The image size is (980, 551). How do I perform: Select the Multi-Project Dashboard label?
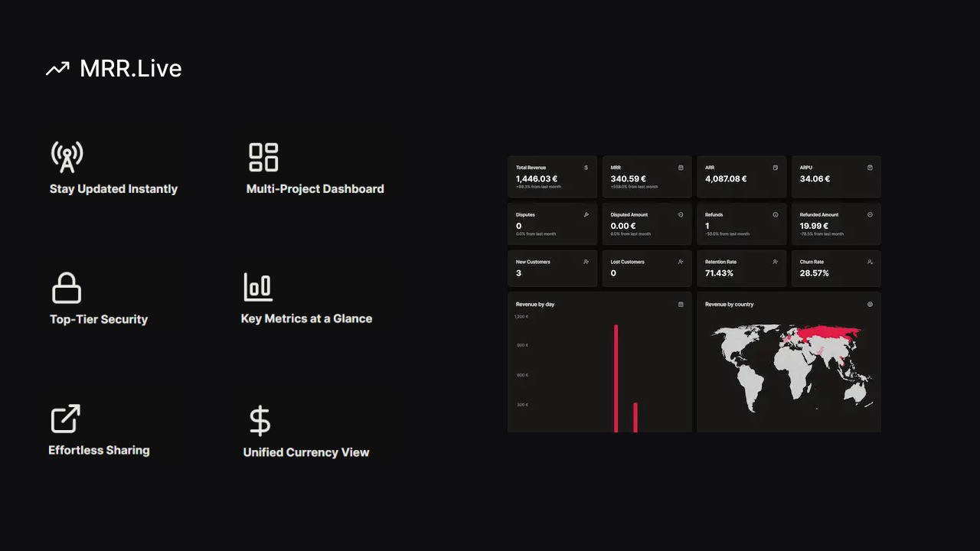click(x=315, y=189)
